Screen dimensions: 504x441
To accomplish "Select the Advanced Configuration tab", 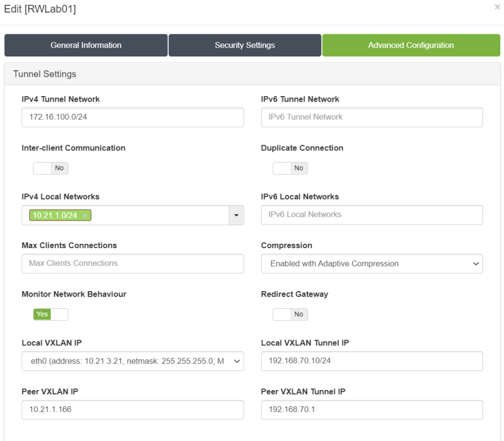I will coord(411,45).
